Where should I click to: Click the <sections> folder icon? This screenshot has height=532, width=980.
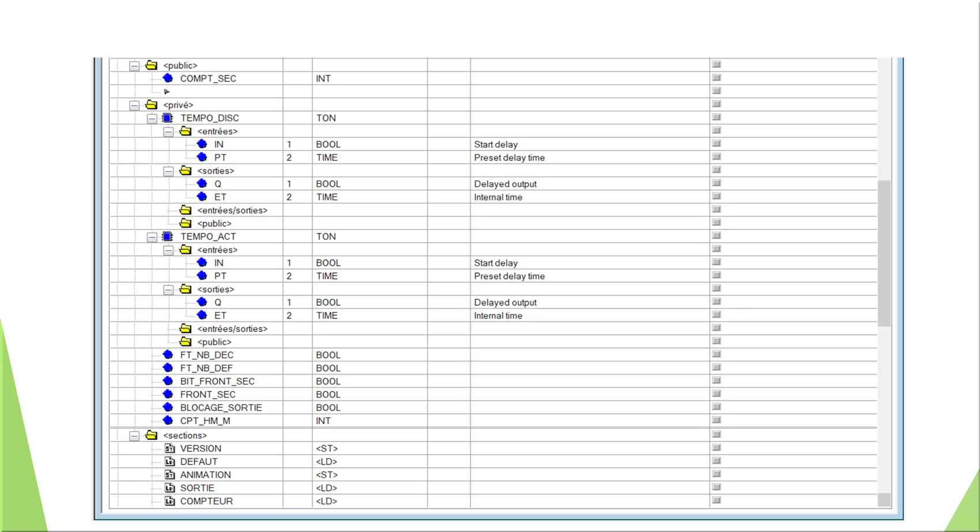(x=151, y=435)
